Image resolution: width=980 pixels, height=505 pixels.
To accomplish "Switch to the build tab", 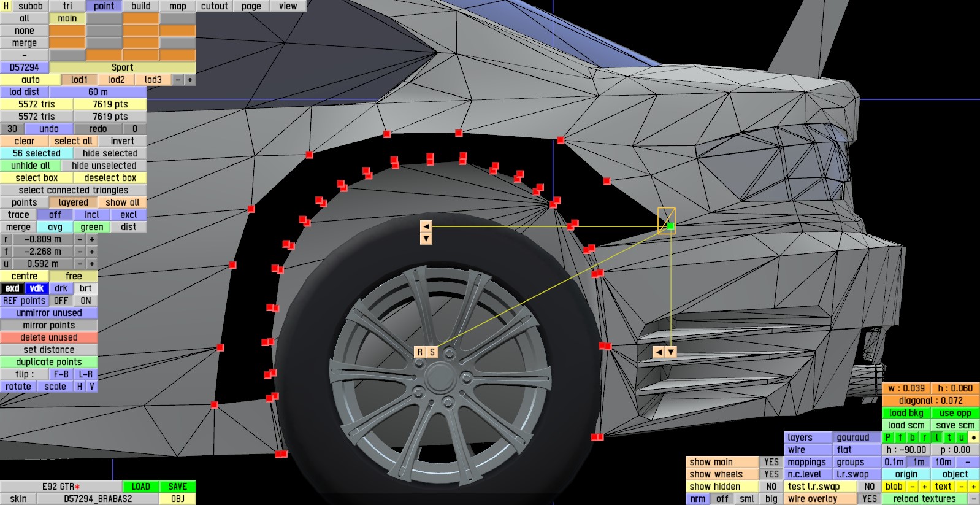I will coord(141,6).
